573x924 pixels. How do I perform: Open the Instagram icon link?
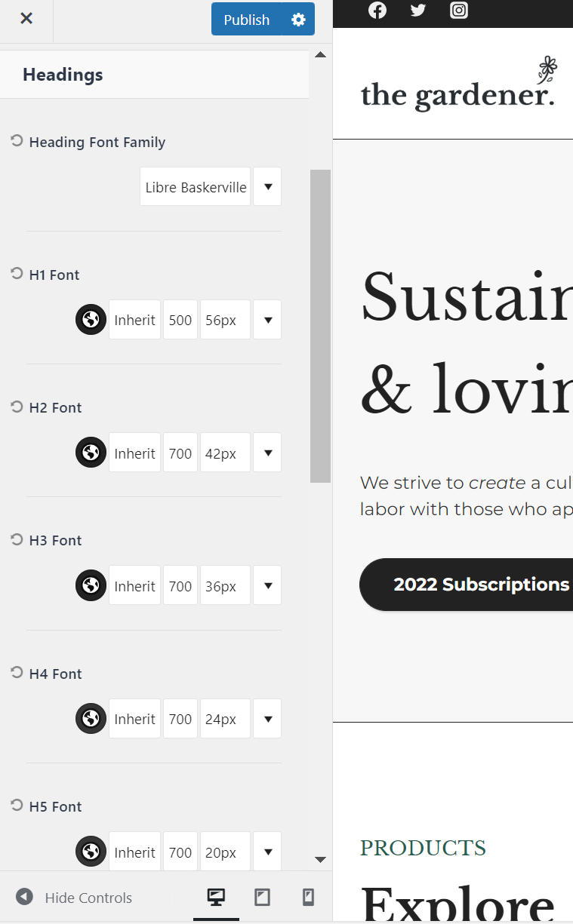click(459, 10)
